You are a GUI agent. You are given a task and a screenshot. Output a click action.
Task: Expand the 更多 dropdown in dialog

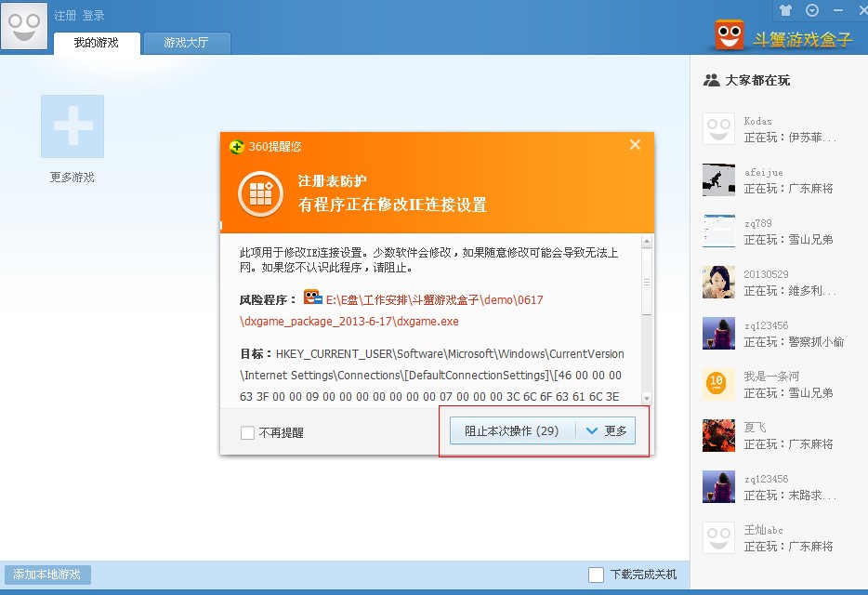pos(606,431)
